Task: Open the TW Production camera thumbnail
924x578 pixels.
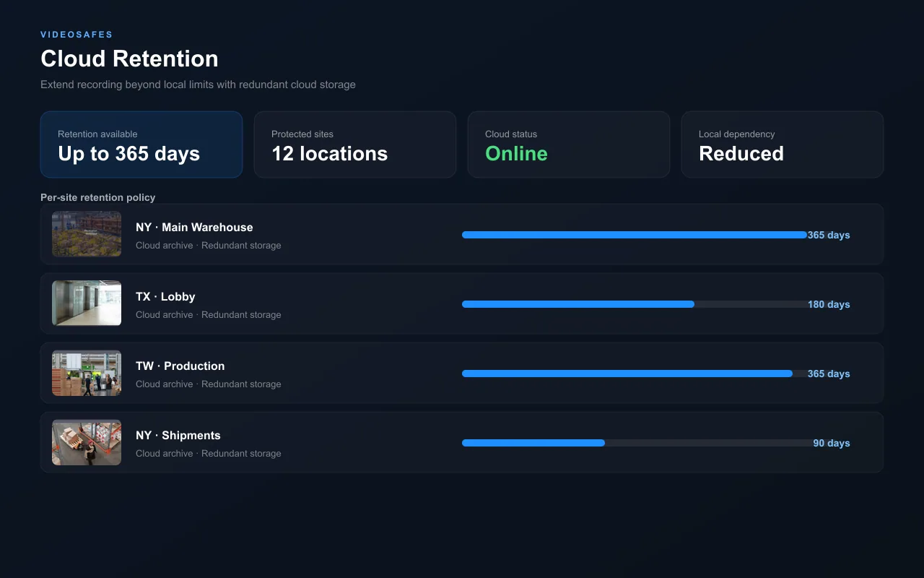Action: [x=87, y=373]
